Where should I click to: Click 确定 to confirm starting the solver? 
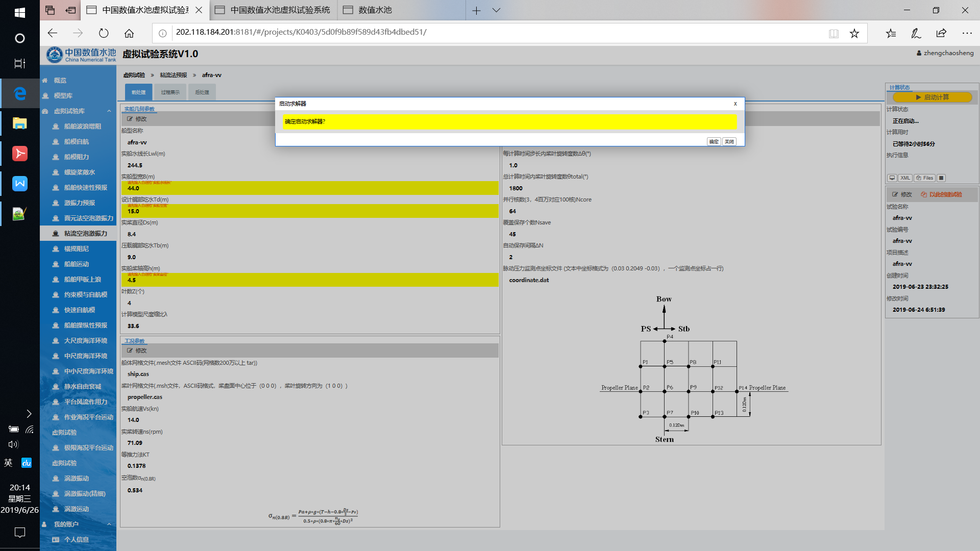714,142
